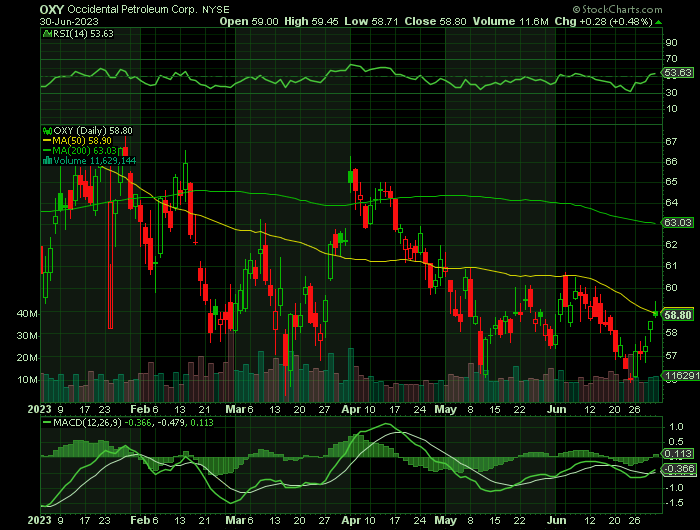
Task: Click the Apr label on the MACD panel date axis
Action: point(351,521)
